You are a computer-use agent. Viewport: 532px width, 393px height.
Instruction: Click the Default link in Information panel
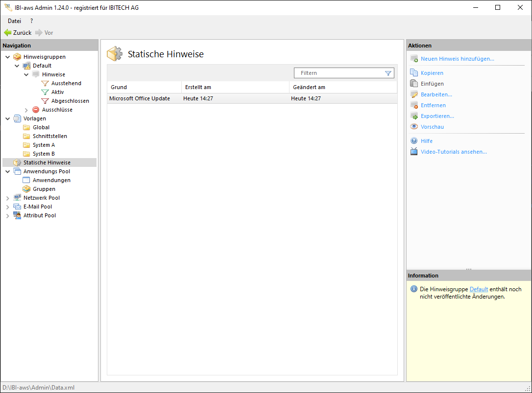point(479,289)
